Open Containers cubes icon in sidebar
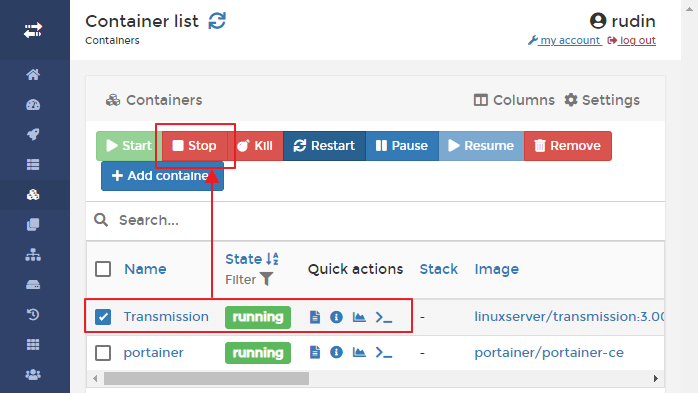 tap(33, 194)
